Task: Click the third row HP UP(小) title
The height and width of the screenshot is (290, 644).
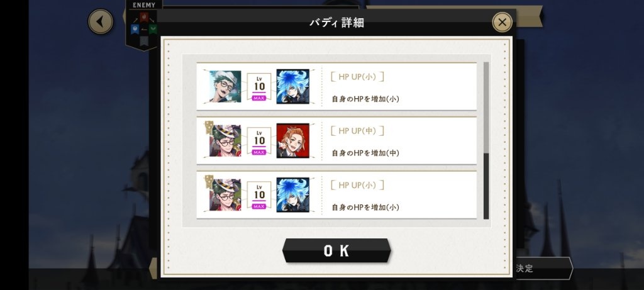Action: point(357,185)
